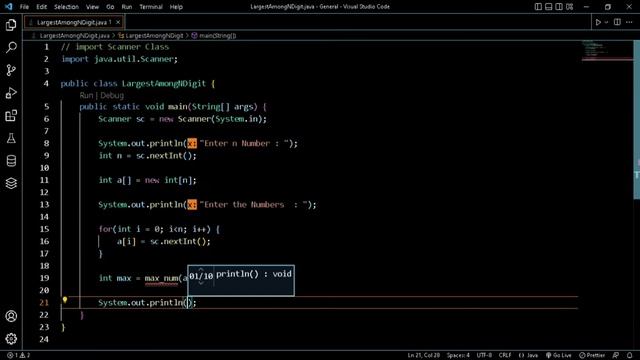Screen dimensions: 640x360
Task: Open the Help menu
Action: (176, 7)
